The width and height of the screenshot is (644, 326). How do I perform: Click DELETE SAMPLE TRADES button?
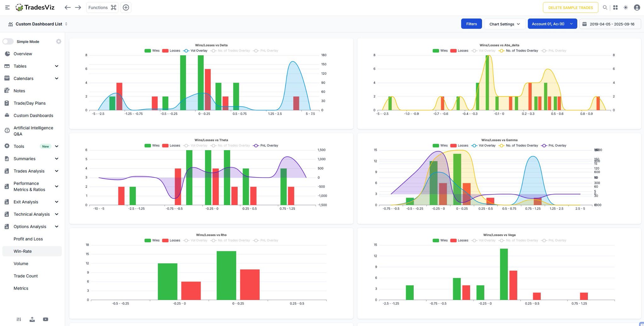pyautogui.click(x=570, y=8)
